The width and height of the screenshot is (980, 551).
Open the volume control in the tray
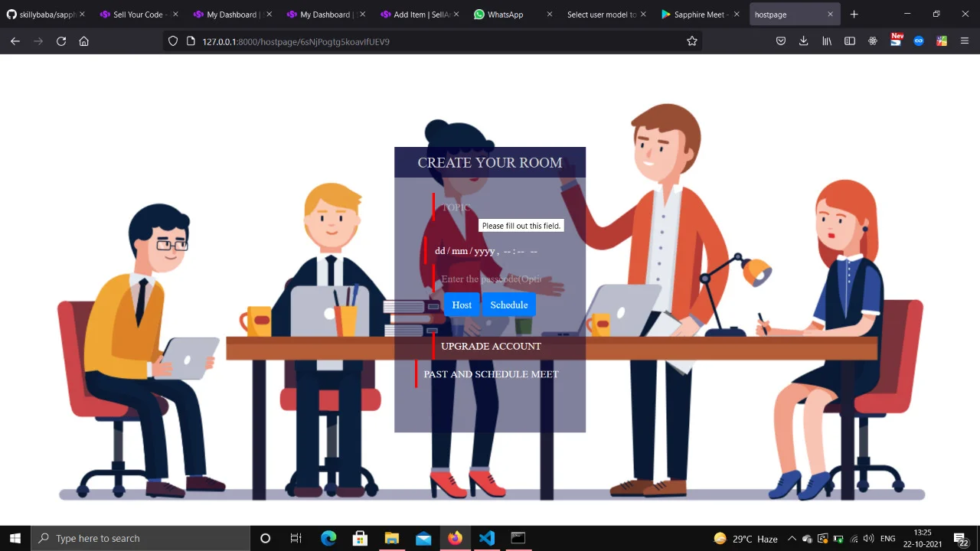[868, 539]
